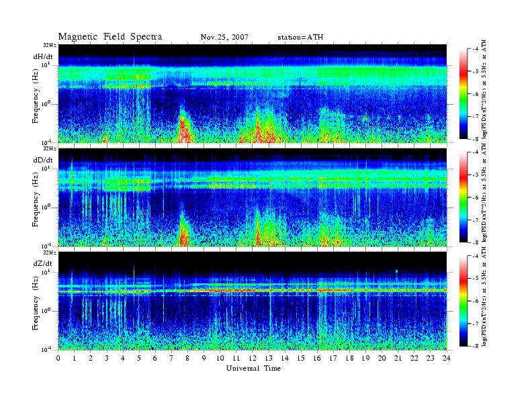Click the "22" hour tick label
This screenshot has width=532, height=411.
(x=414, y=359)
